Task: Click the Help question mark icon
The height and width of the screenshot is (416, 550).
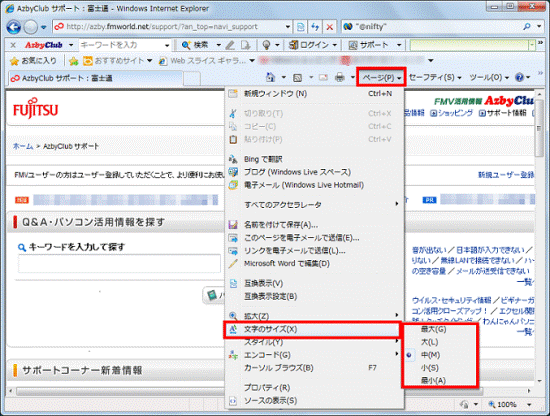Action: tap(519, 78)
